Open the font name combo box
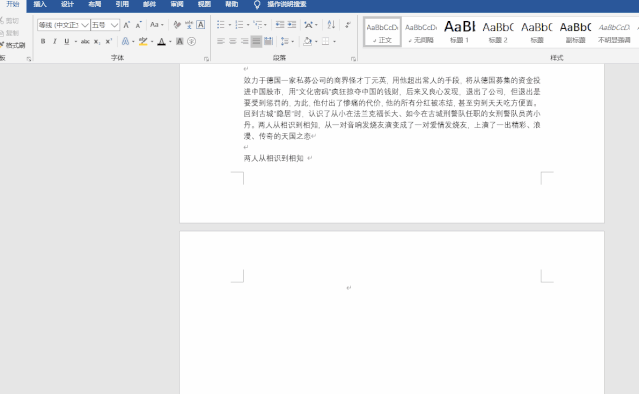 pyautogui.click(x=63, y=25)
